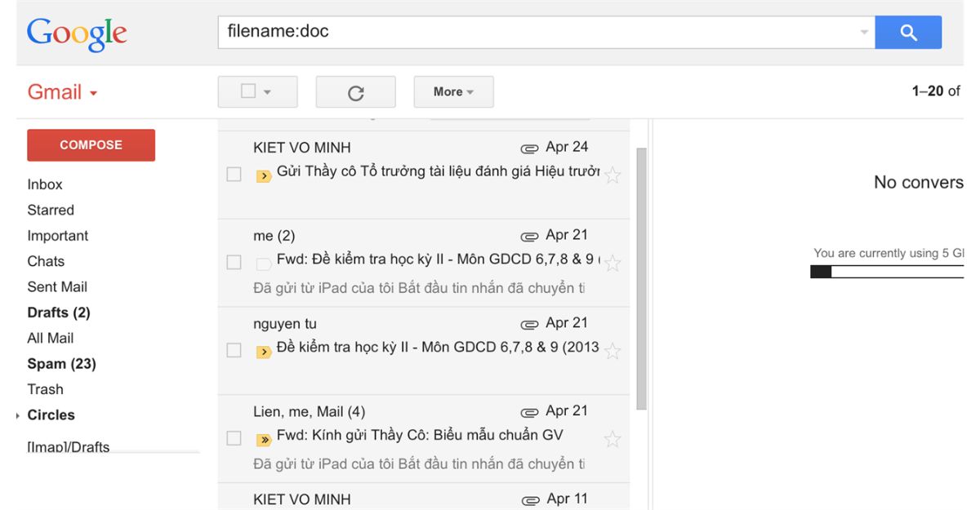Image resolution: width=980 pixels, height=510 pixels.
Task: Open email Fwd: Kính gửi Thầy Cô: Biểu mẫu
Action: (420, 435)
